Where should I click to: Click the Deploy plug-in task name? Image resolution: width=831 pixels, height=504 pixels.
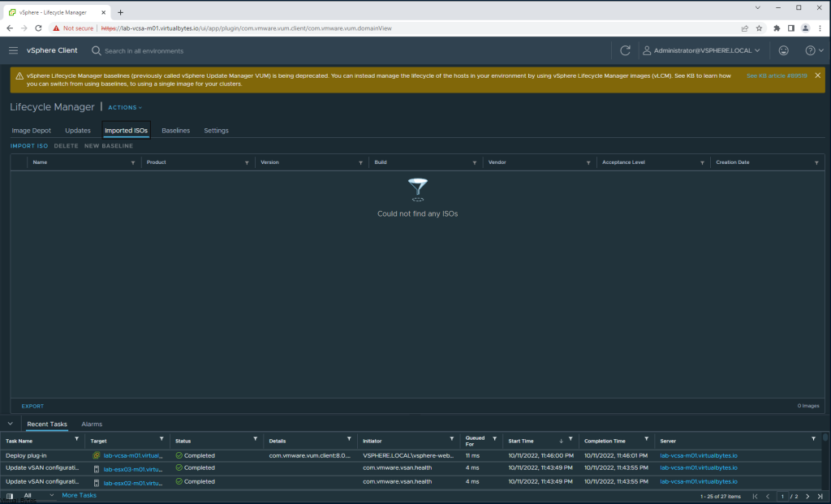[x=26, y=455]
